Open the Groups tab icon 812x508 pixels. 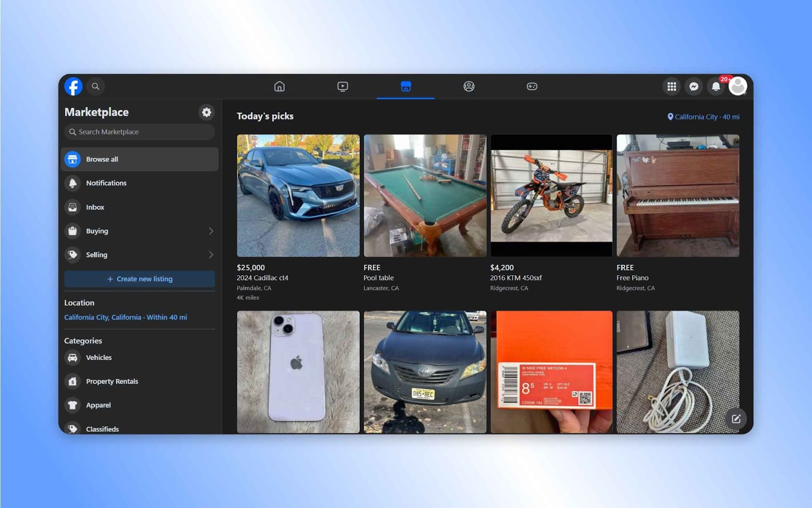[x=469, y=86]
